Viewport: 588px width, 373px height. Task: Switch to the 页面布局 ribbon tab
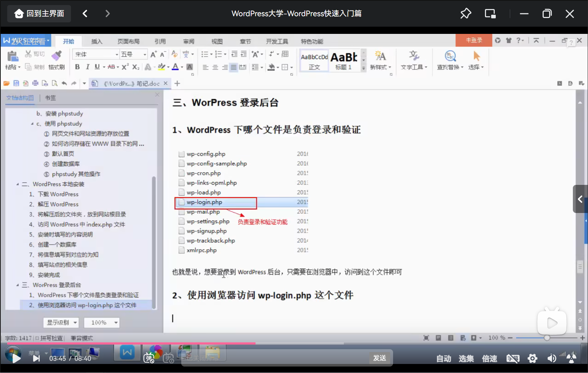pyautogui.click(x=128, y=41)
